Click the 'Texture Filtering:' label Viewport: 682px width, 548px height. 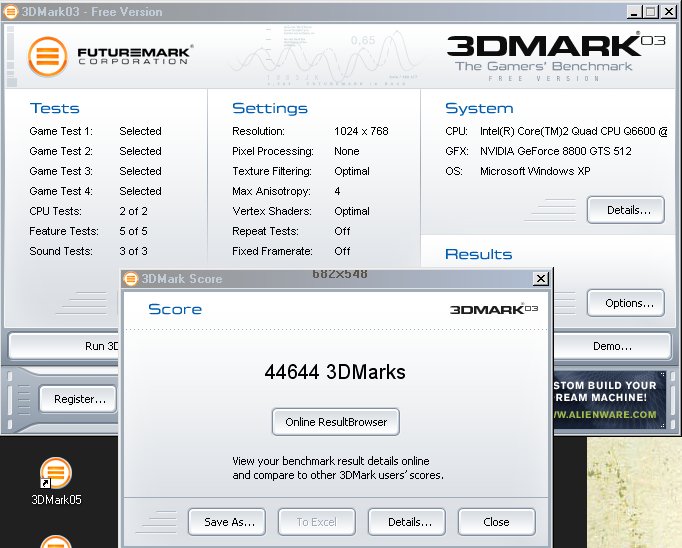pos(272,171)
